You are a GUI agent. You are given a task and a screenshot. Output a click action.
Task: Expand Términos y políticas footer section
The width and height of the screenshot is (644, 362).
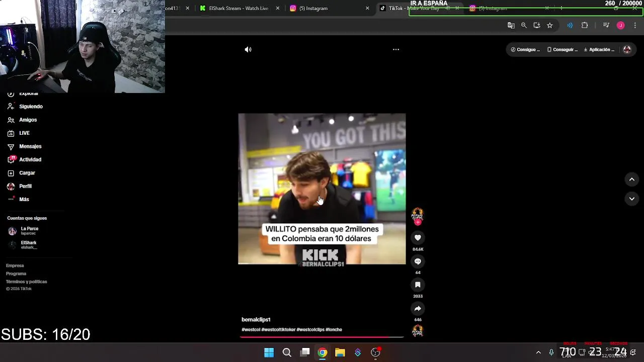point(26,282)
